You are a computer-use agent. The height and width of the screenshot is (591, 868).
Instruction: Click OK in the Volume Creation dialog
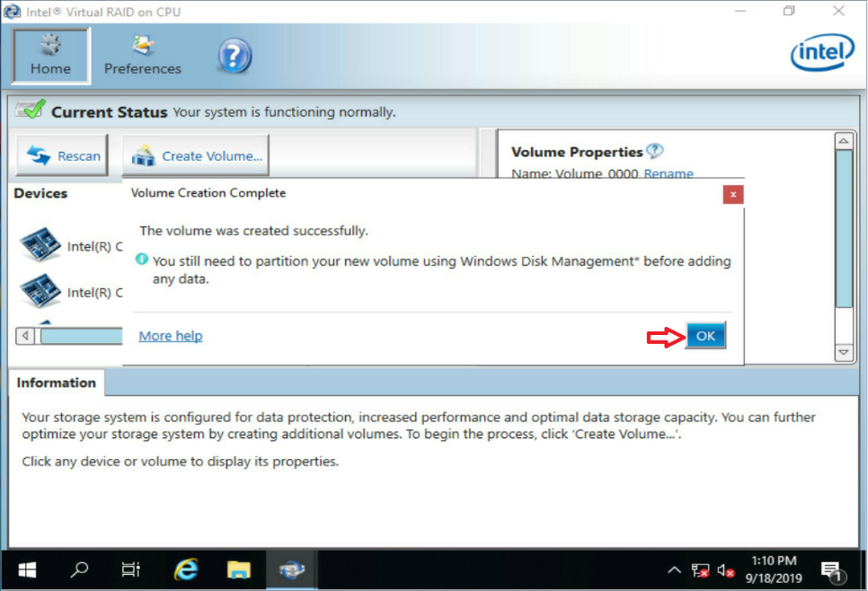tap(705, 335)
